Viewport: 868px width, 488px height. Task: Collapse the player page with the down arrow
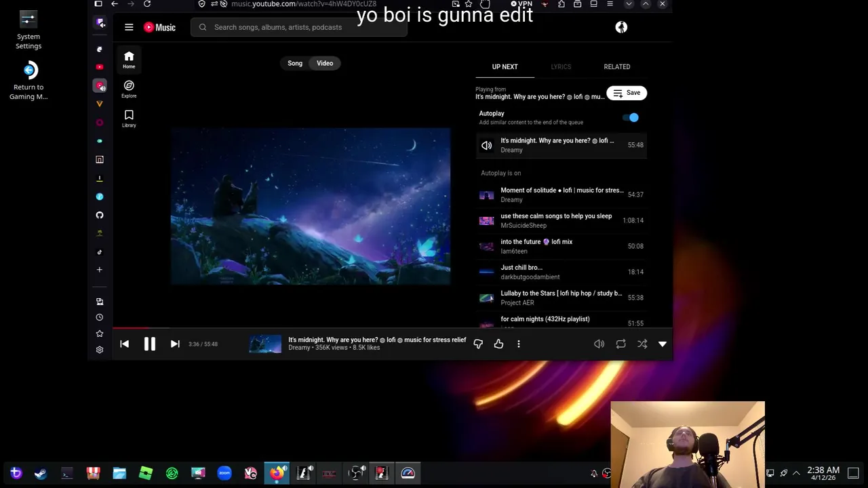(x=663, y=344)
